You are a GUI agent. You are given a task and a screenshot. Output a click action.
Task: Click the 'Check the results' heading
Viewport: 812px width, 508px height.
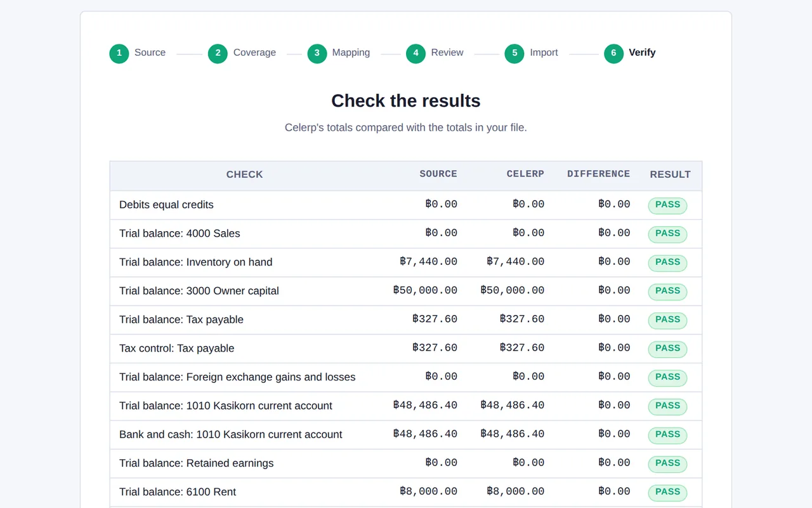click(406, 101)
